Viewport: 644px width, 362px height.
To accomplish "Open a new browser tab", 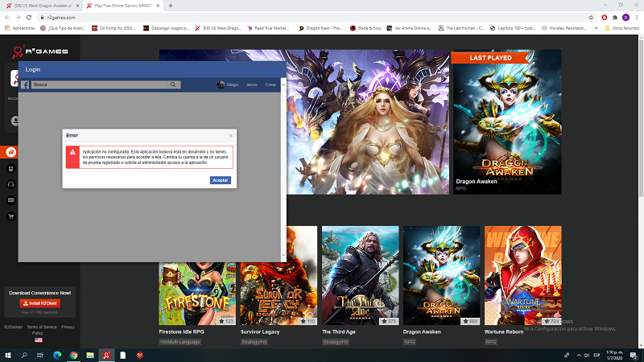I will coord(171,6).
